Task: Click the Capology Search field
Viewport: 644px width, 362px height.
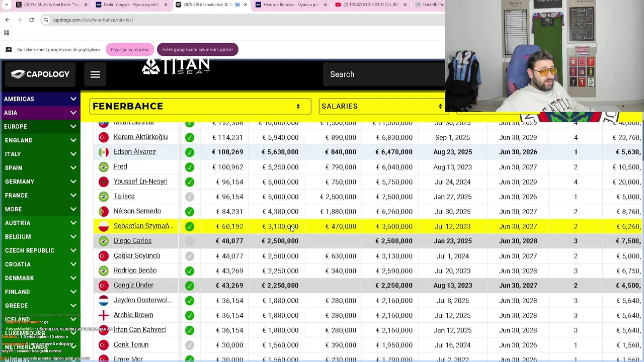Action: point(384,74)
